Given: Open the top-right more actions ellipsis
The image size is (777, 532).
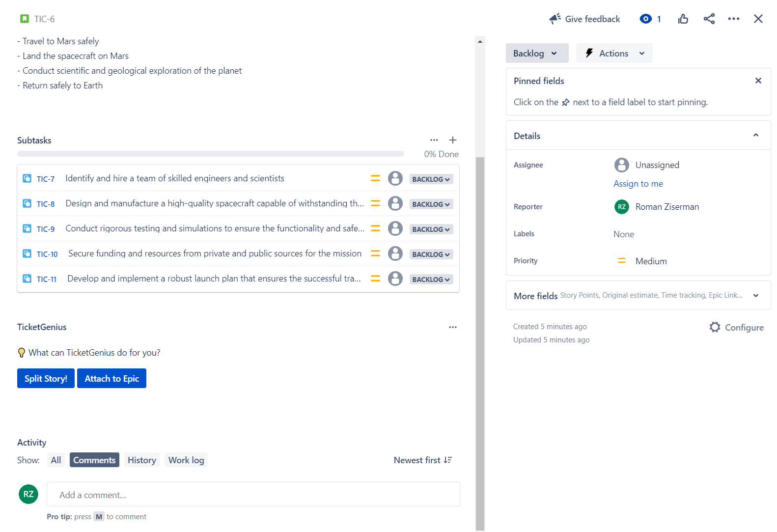Looking at the screenshot, I should pos(734,19).
